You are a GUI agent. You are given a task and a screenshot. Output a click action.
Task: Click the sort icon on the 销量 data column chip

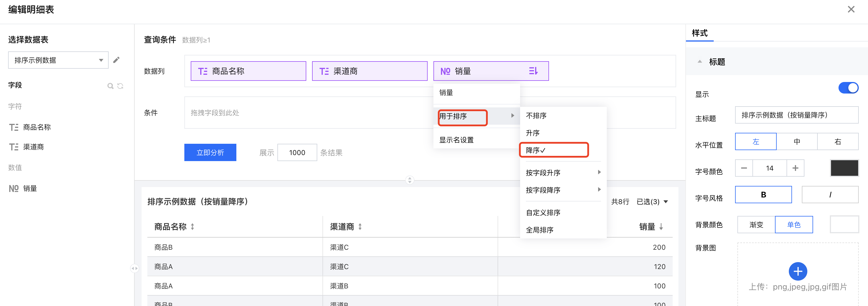pyautogui.click(x=533, y=71)
